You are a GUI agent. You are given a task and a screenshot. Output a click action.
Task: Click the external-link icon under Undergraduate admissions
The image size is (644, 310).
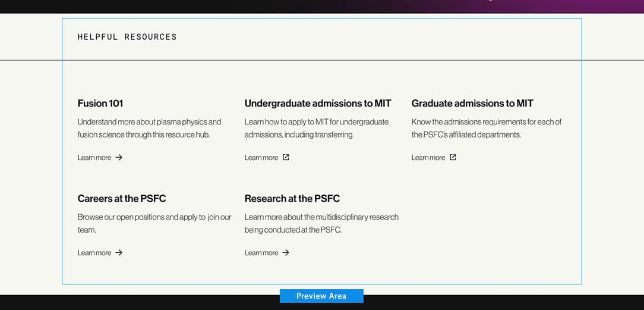[x=286, y=157]
